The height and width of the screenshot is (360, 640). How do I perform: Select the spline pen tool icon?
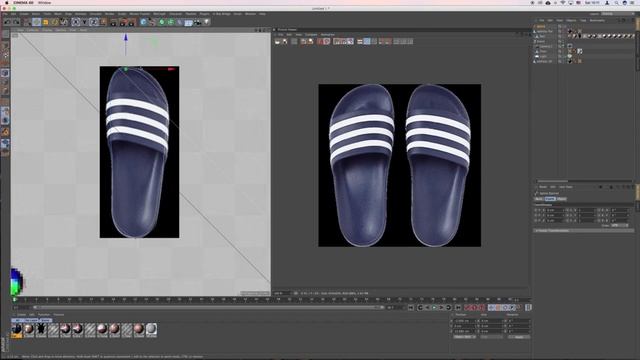pyautogui.click(x=152, y=22)
